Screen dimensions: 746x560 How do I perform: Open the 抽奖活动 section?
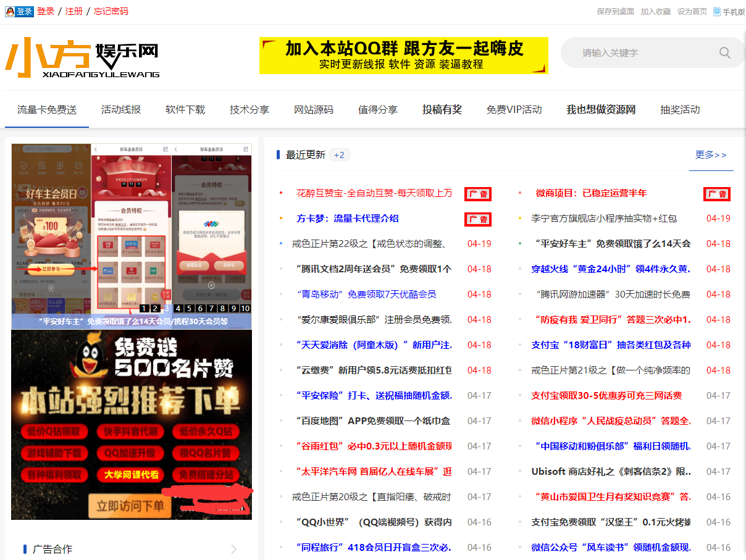tap(679, 109)
